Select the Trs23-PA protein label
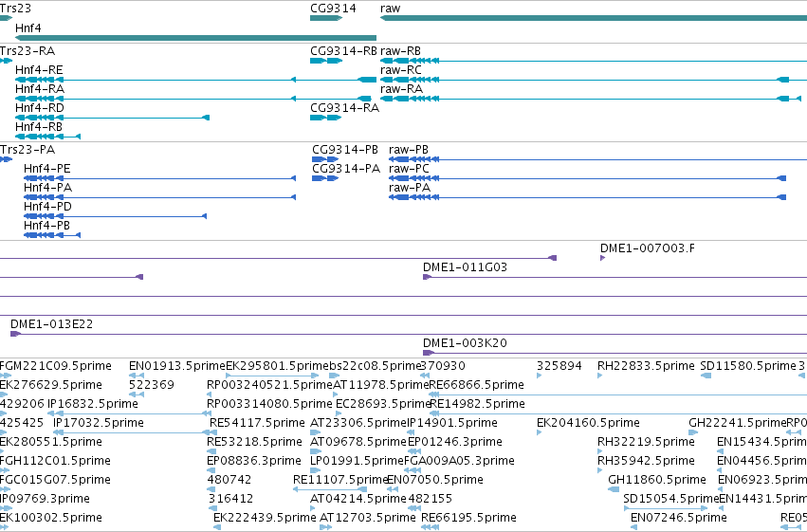Viewport: 807px width, 532px height. [28, 150]
